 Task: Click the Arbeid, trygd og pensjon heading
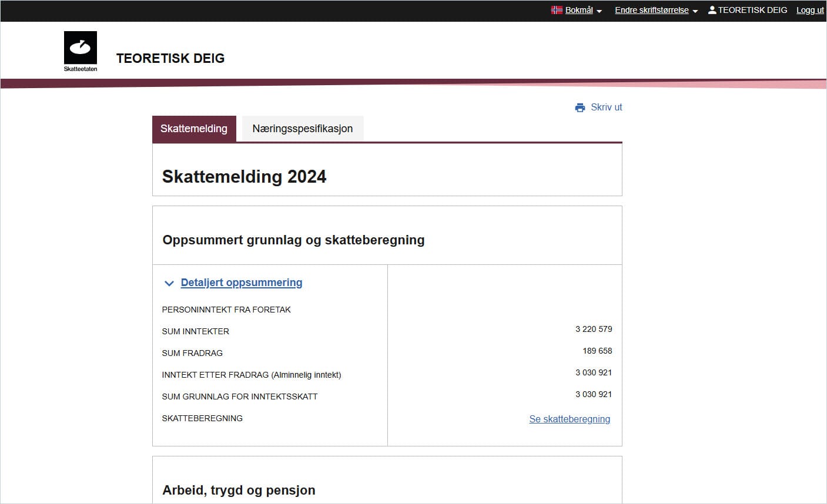click(239, 490)
